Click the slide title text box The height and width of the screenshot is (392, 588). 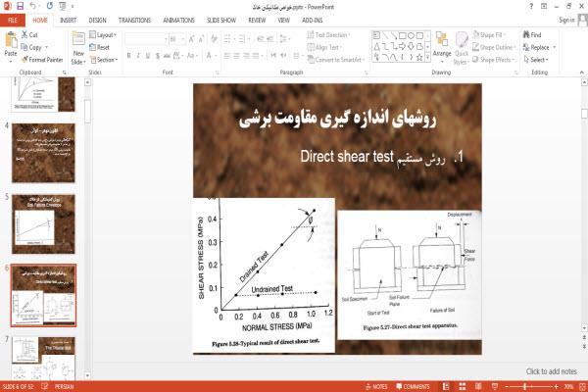(x=337, y=119)
